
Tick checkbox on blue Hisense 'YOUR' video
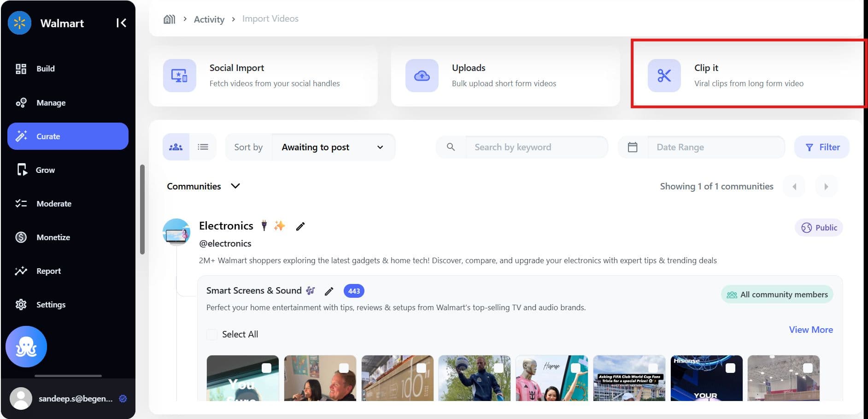tap(730, 368)
